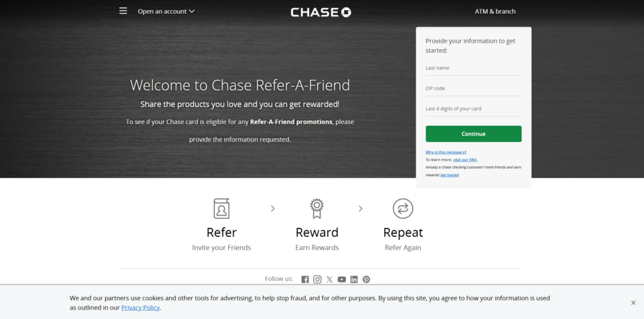Focus the Last name input field

pos(473,69)
